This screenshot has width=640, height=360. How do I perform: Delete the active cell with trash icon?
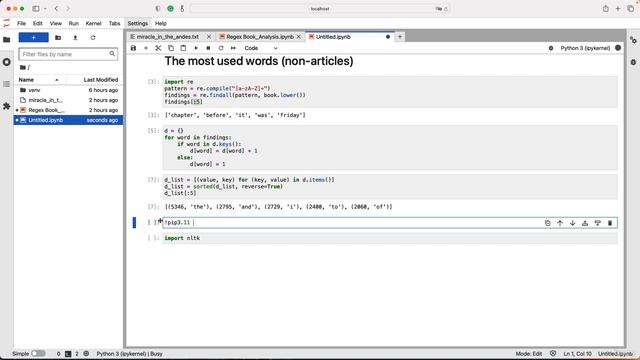pos(610,223)
